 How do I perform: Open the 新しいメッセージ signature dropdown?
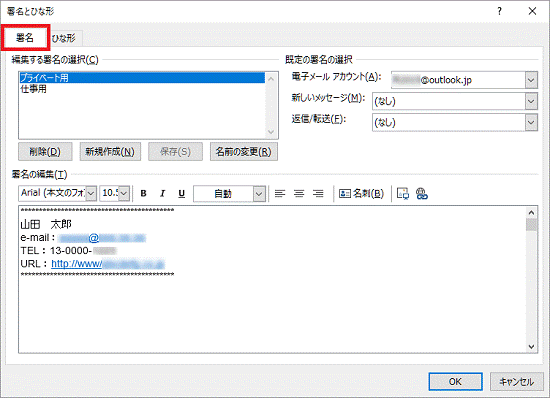coord(531,102)
